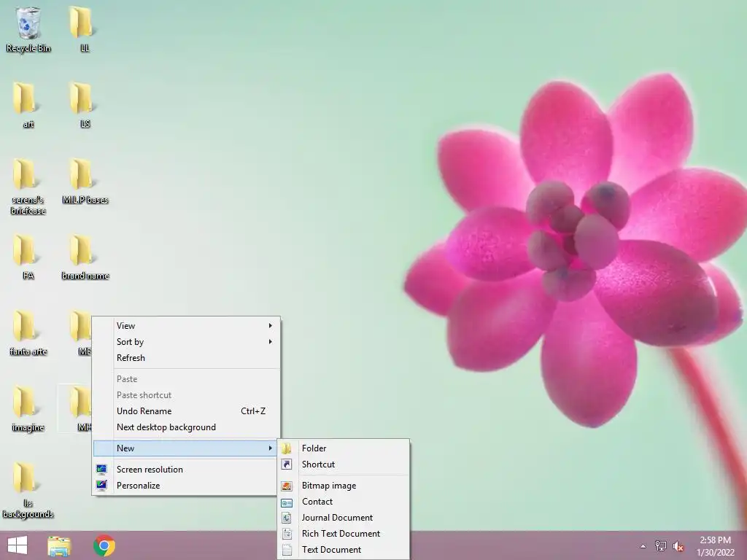Select the LS folder icon

tap(85, 105)
